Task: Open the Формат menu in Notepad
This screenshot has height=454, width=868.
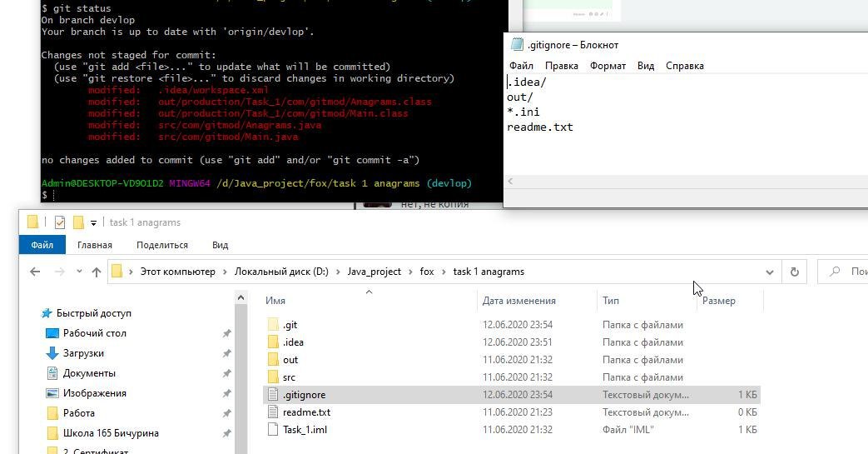Action: [608, 66]
